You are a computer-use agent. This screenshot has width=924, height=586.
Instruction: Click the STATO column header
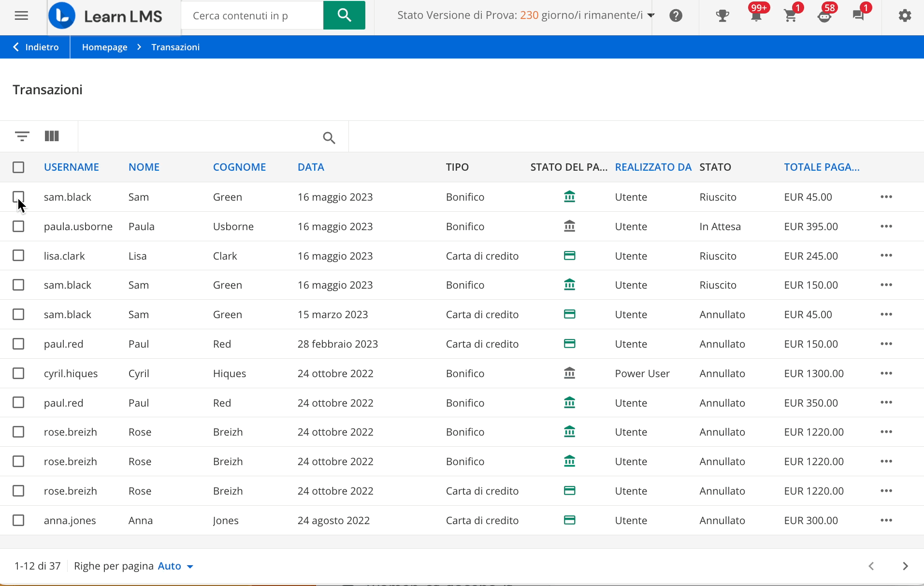click(x=715, y=167)
